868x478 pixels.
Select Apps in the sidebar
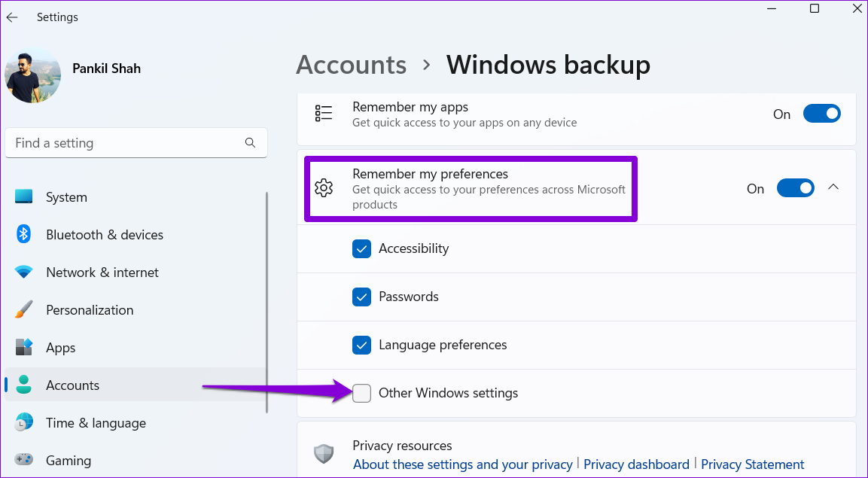[60, 348]
